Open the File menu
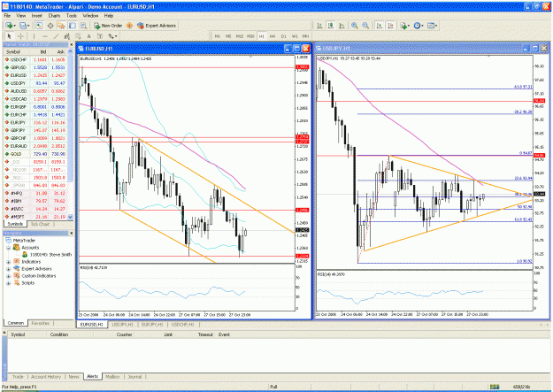 click(7, 16)
